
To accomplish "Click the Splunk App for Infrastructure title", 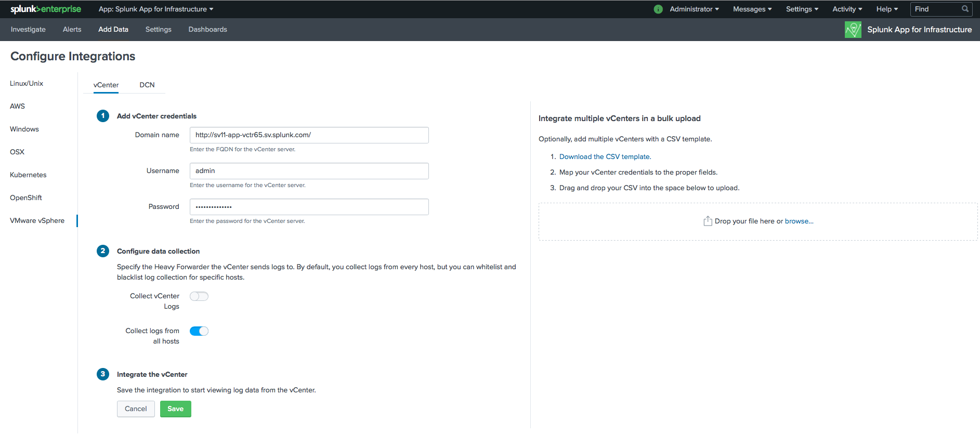I will 919,30.
